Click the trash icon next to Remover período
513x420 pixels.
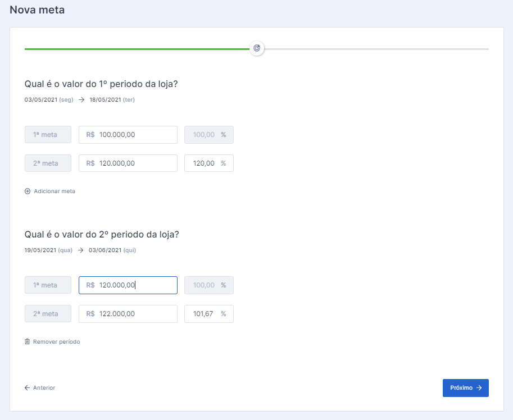[27, 341]
